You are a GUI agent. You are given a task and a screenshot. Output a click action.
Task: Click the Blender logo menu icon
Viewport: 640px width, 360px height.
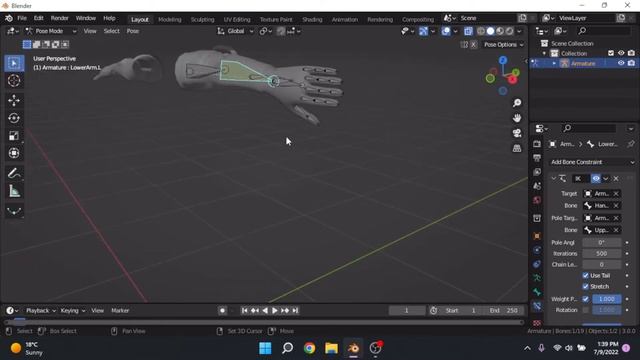9,18
